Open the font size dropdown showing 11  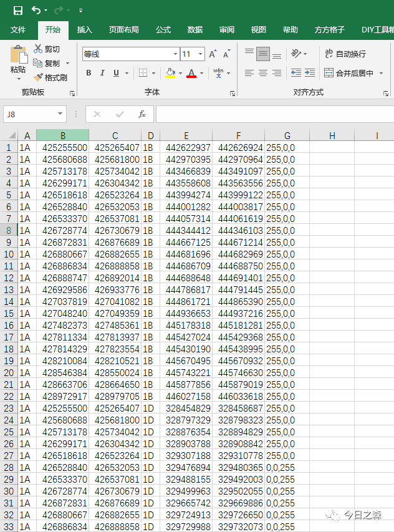click(200, 54)
